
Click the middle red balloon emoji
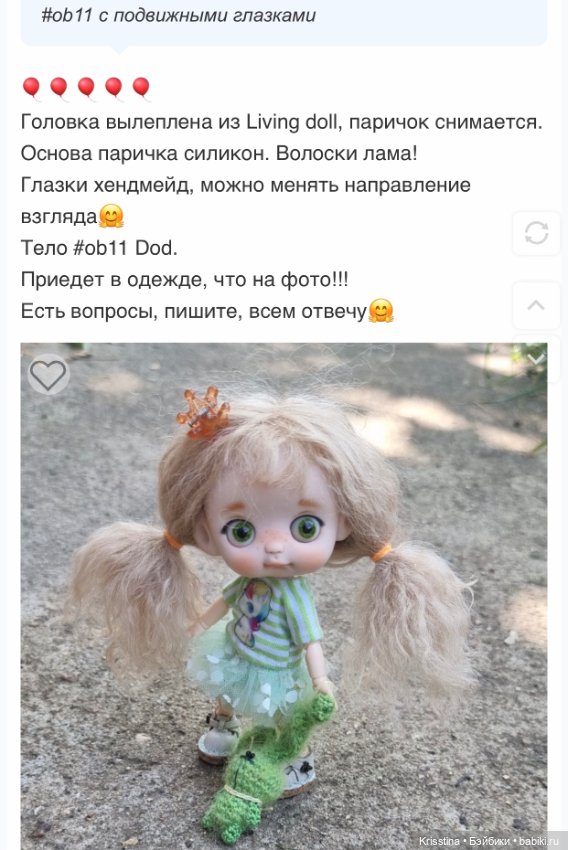point(87,88)
